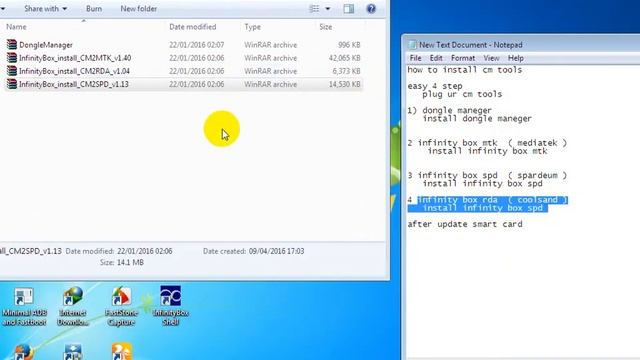
Task: Click 'Date created: 09/04/2016 17:03' in details pane
Action: (253, 251)
